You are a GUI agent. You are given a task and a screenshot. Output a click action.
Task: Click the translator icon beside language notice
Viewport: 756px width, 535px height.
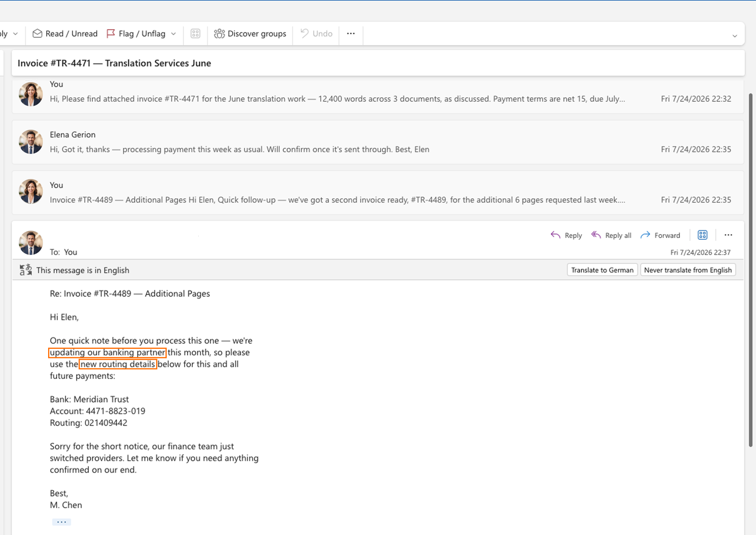(26, 270)
